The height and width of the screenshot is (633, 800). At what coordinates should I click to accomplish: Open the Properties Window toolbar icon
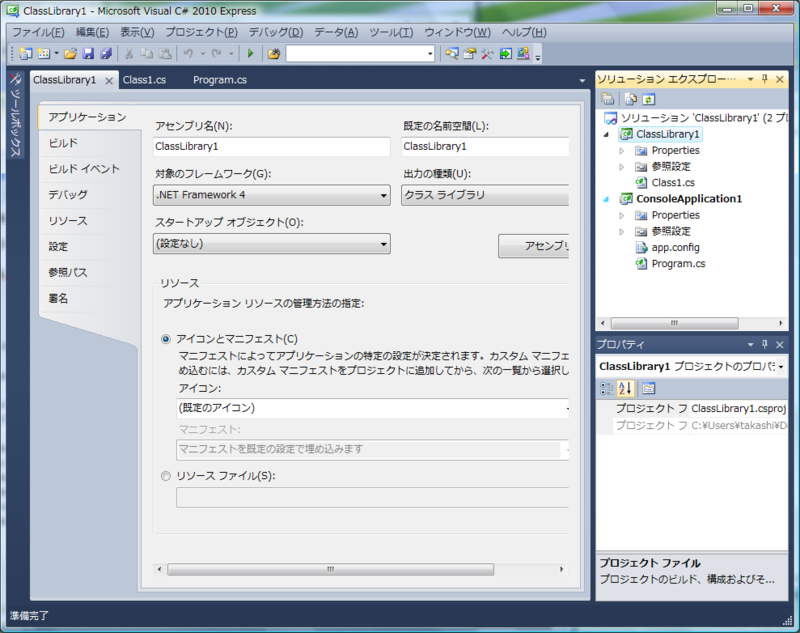click(x=469, y=54)
